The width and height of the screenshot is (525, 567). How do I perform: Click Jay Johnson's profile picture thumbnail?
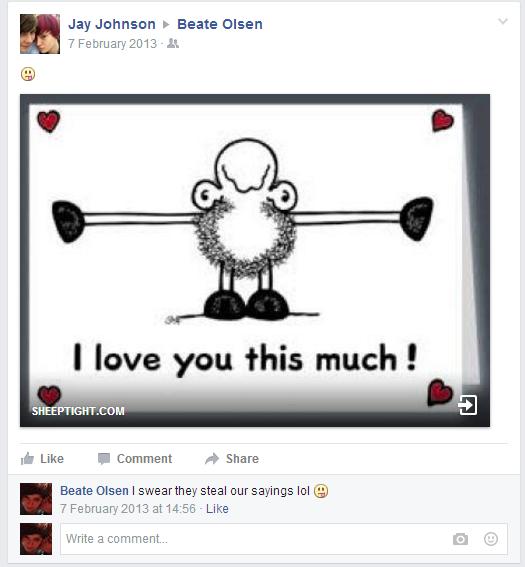(x=40, y=34)
